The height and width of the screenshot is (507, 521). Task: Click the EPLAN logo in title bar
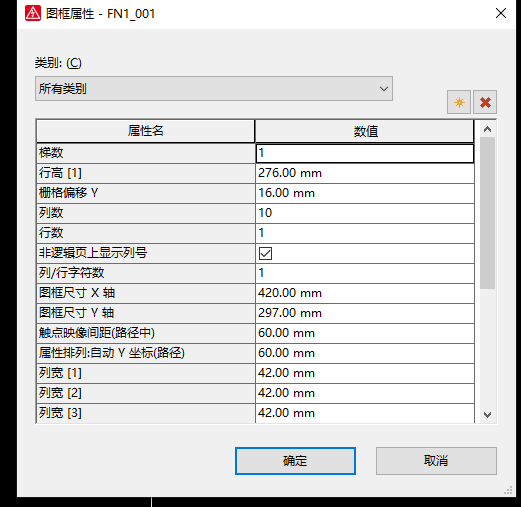pos(33,13)
